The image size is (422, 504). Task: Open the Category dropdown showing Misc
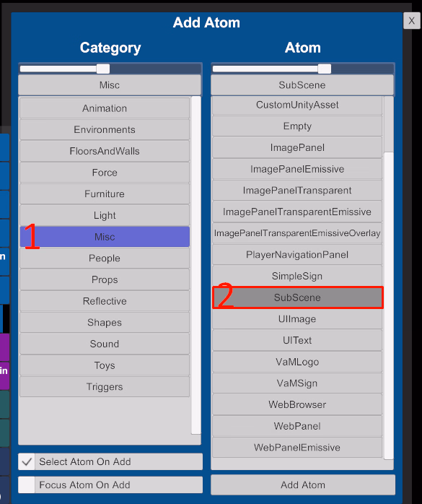pos(110,85)
